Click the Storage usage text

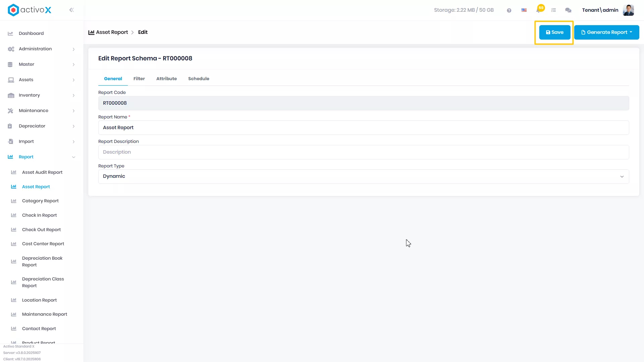click(464, 10)
